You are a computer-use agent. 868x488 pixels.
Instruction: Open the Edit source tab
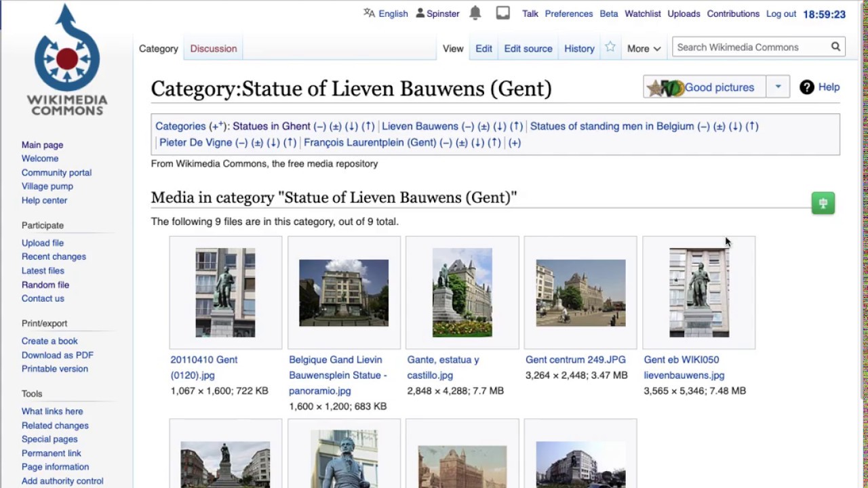click(528, 48)
